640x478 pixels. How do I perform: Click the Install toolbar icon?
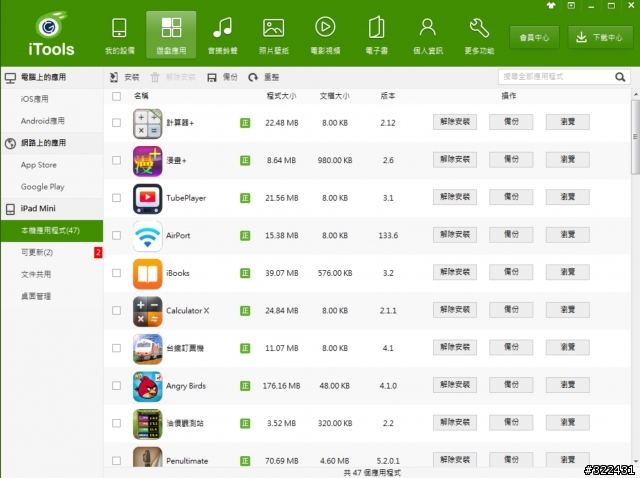[114, 77]
